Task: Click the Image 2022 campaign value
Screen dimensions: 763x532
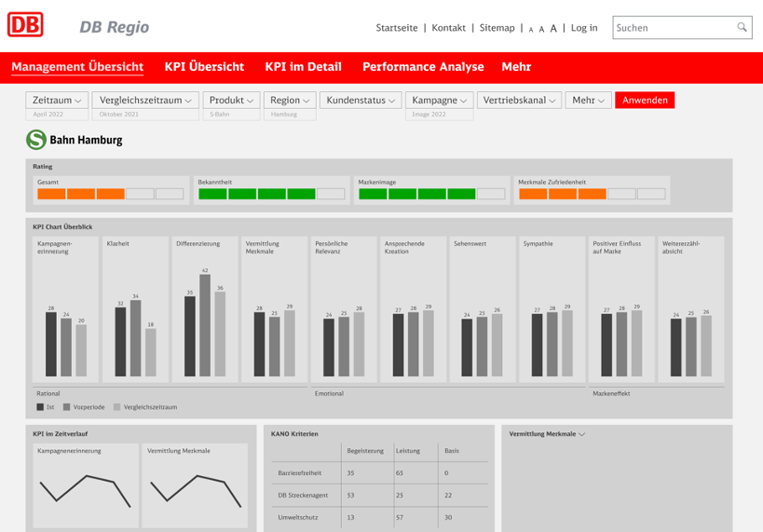Action: tap(429, 115)
